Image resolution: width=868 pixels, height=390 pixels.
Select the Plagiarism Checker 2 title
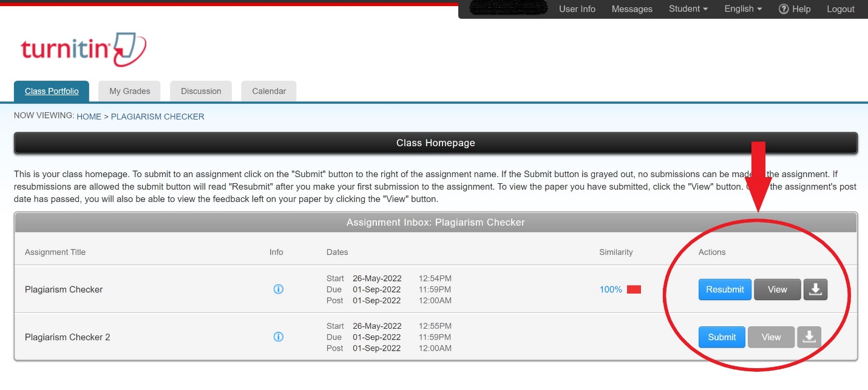pyautogui.click(x=67, y=337)
